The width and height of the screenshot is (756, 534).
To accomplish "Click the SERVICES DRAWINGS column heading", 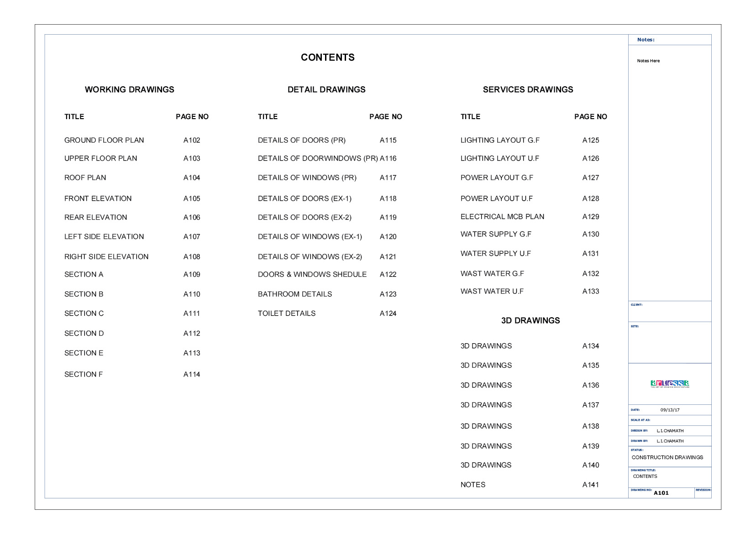I will coord(528,89).
